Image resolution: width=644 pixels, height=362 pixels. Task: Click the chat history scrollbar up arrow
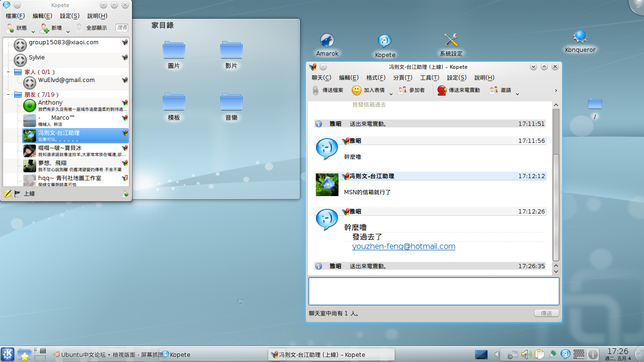pyautogui.click(x=556, y=105)
